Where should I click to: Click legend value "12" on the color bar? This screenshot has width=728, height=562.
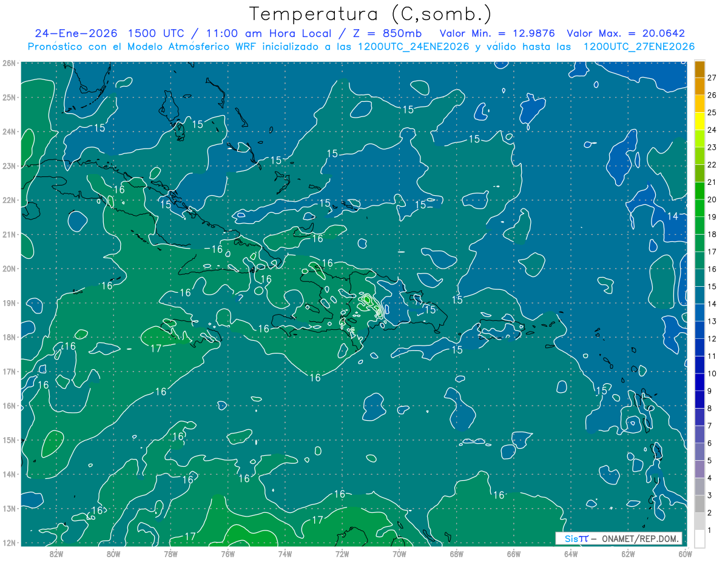(x=712, y=339)
